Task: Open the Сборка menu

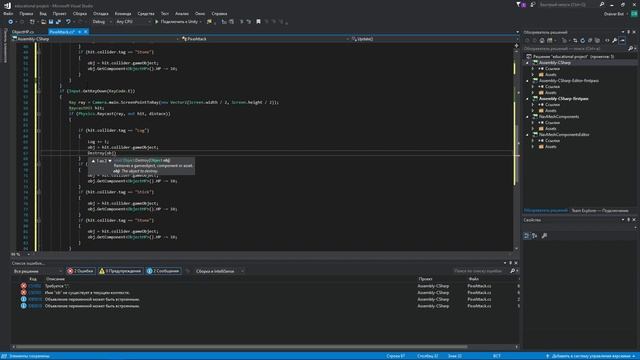Action: pyautogui.click(x=80, y=13)
